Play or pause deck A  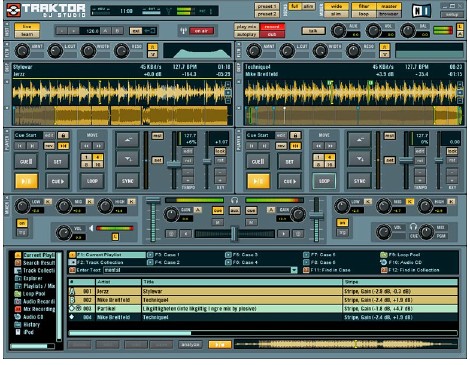pyautogui.click(x=26, y=181)
